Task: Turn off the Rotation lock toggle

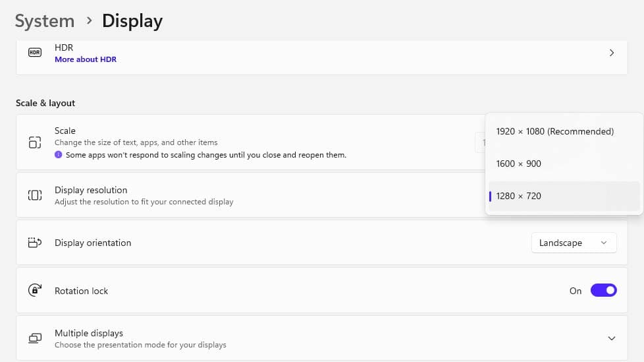Action: [603, 290]
